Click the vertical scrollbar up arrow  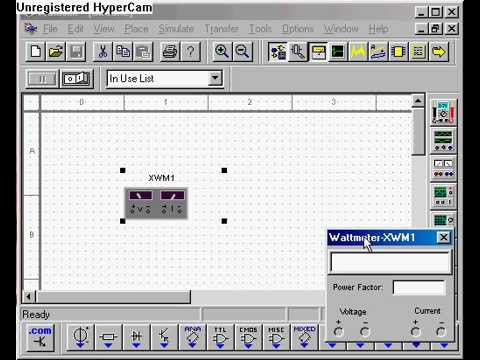tap(418, 100)
